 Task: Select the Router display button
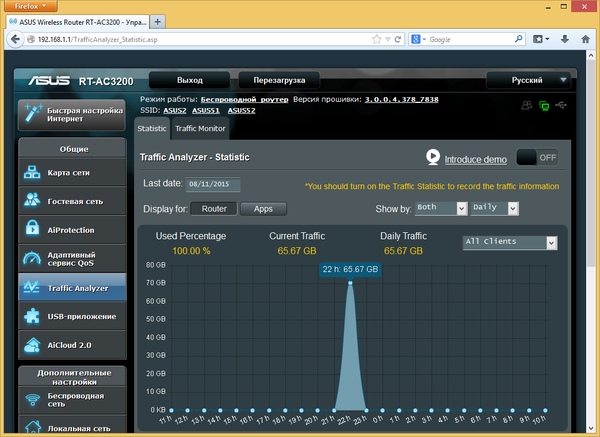coord(214,209)
